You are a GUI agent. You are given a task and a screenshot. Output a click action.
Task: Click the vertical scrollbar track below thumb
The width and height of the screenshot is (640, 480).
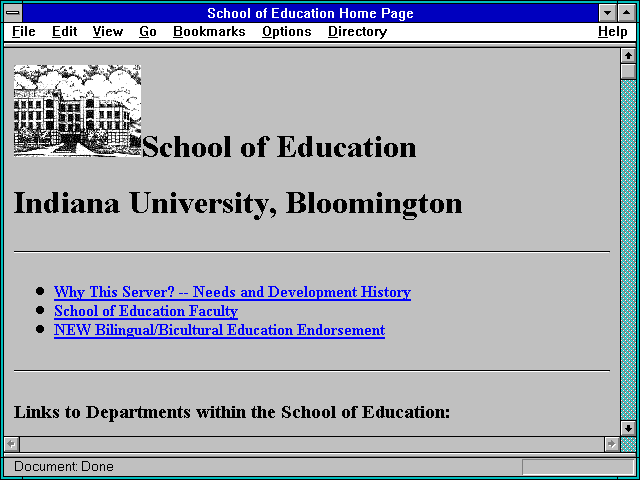click(x=628, y=250)
